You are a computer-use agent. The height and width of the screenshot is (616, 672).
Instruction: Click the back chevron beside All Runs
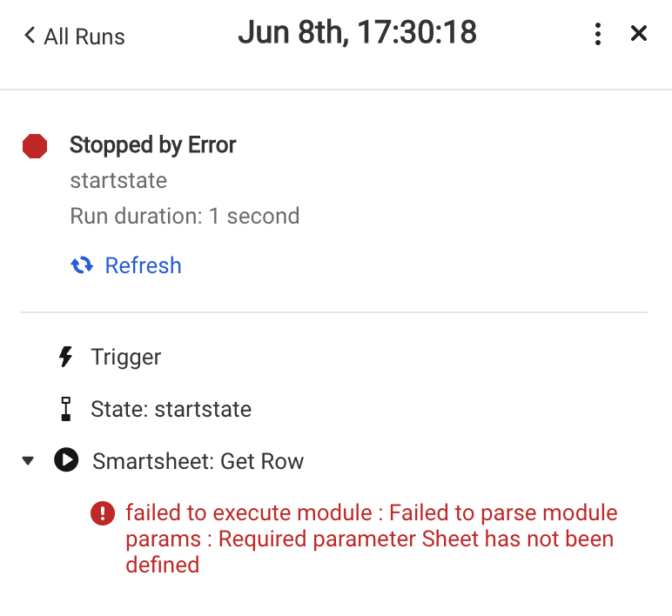coord(30,36)
